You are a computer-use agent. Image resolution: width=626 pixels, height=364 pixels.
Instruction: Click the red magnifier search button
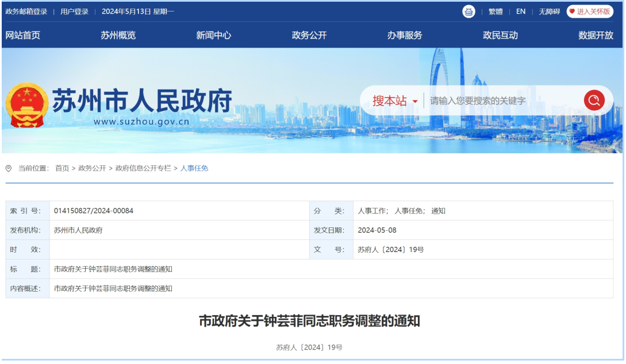(x=594, y=100)
